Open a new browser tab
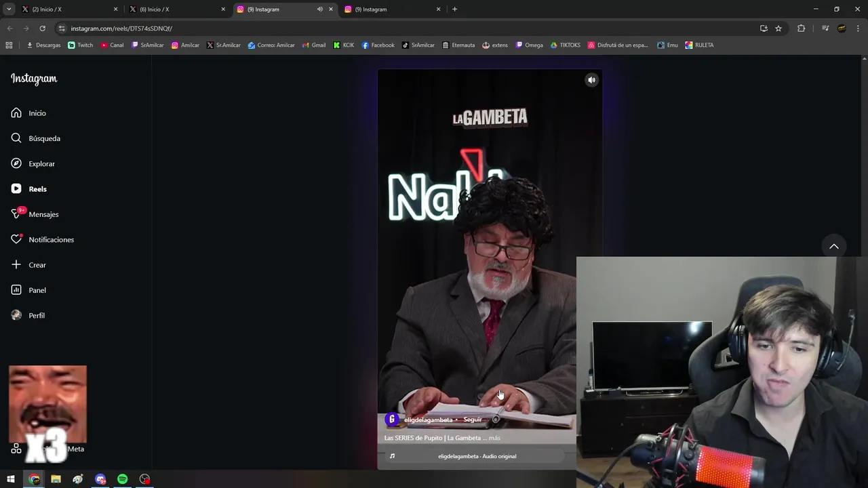868x488 pixels. pyautogui.click(x=454, y=9)
